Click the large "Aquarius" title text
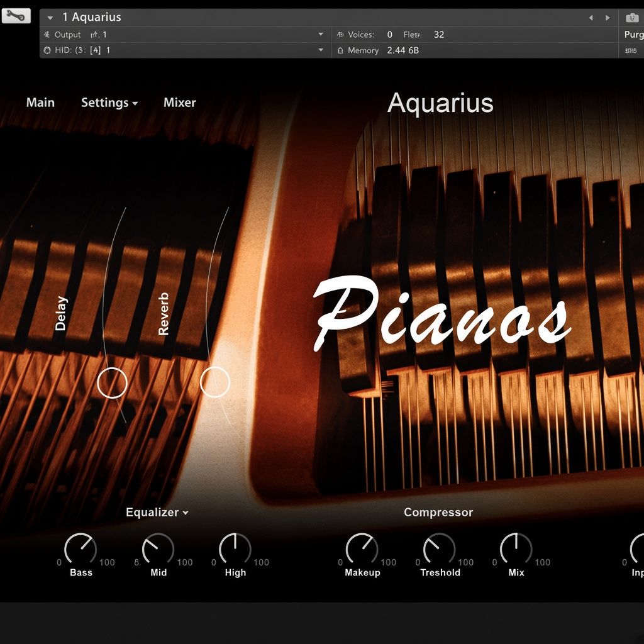Image resolution: width=644 pixels, height=644 pixels. 440,103
